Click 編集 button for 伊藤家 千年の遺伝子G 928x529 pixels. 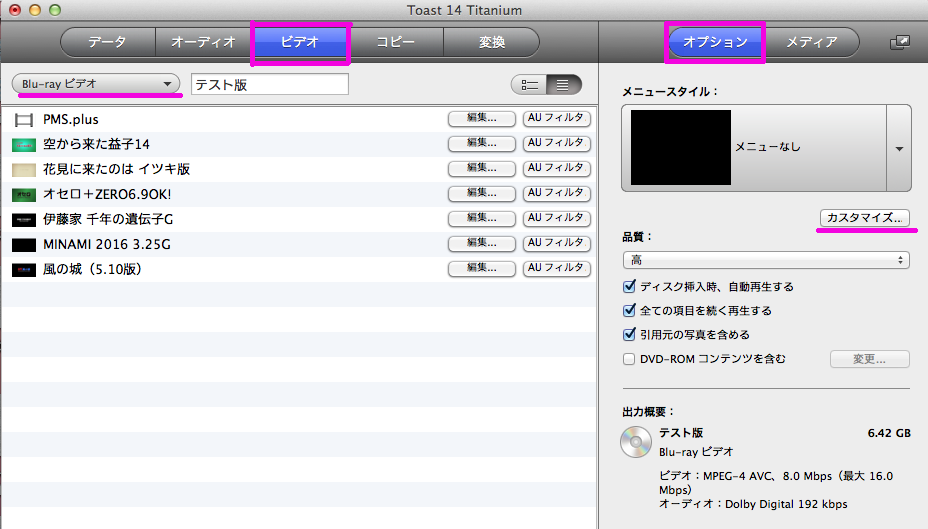[x=482, y=218]
